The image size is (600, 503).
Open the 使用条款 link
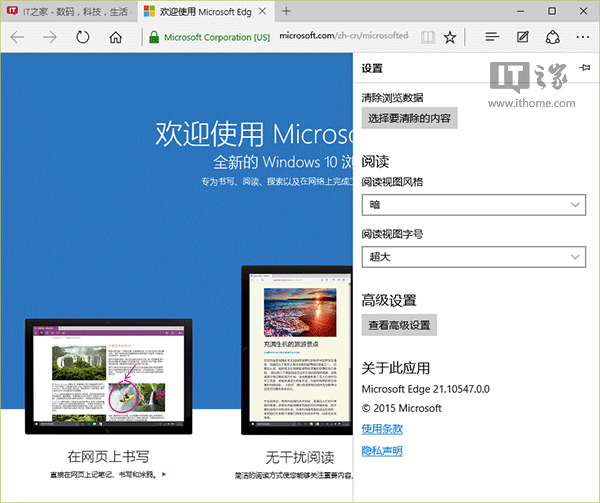pyautogui.click(x=382, y=429)
